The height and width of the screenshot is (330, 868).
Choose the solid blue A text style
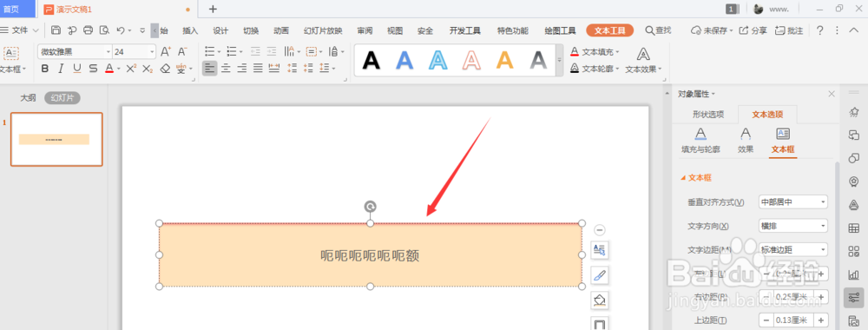pyautogui.click(x=404, y=60)
